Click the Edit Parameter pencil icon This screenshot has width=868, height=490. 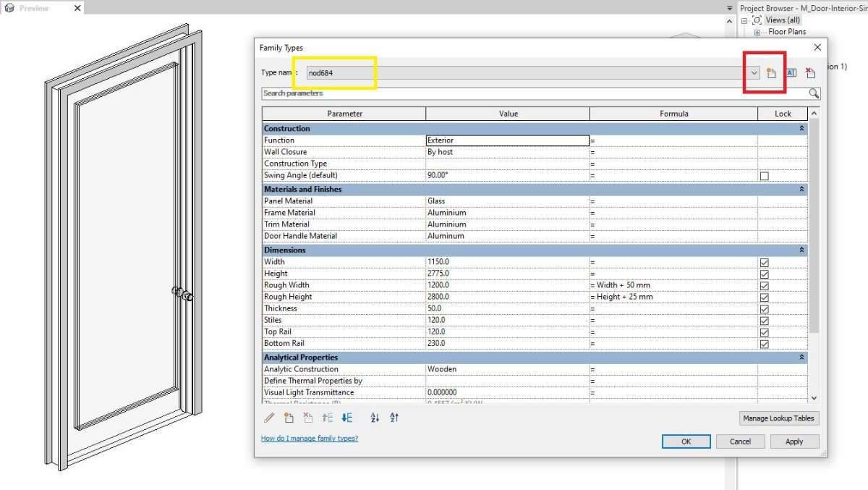269,418
